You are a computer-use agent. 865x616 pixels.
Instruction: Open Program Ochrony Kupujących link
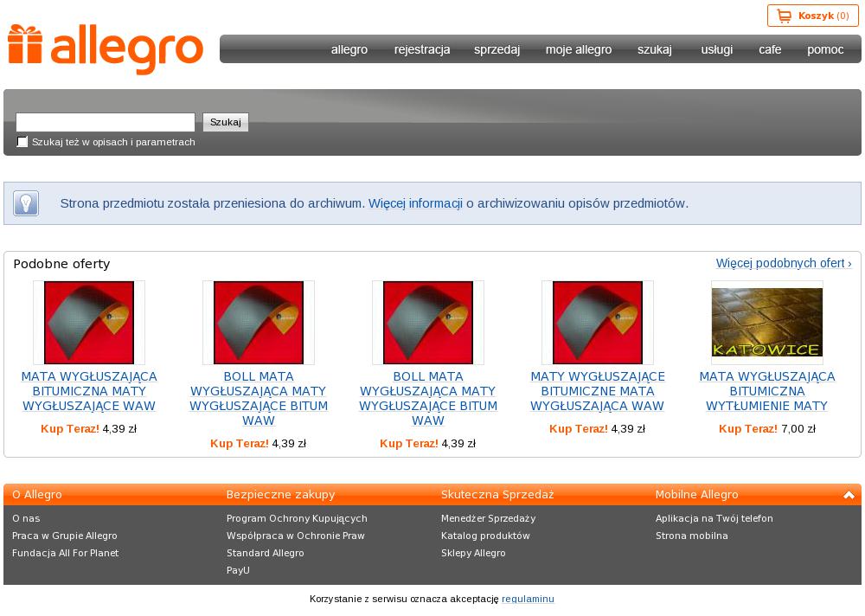coord(297,518)
